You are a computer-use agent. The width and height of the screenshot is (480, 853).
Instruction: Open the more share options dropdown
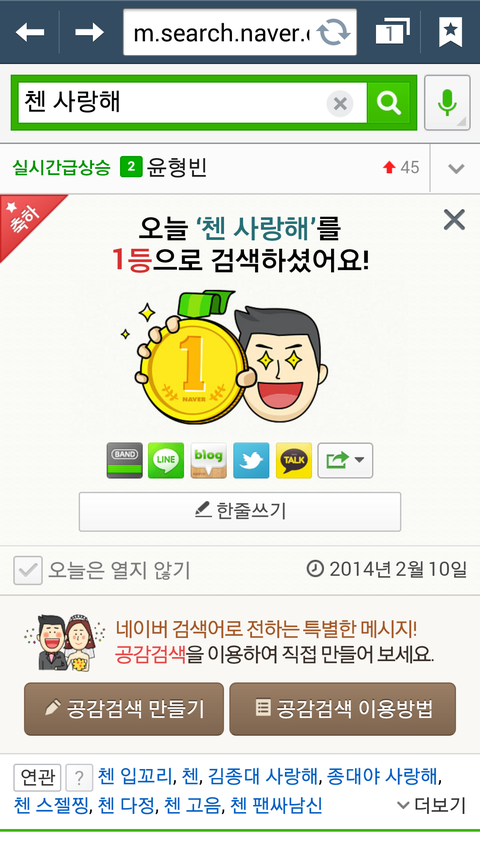click(345, 461)
